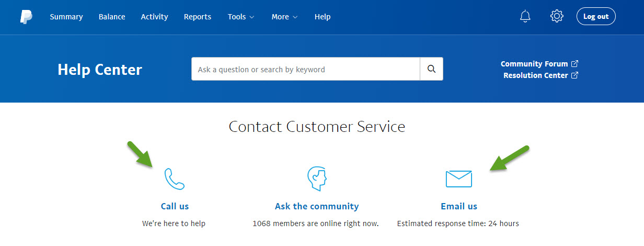The width and height of the screenshot is (644, 246).
Task: Click the Log out button
Action: [596, 16]
